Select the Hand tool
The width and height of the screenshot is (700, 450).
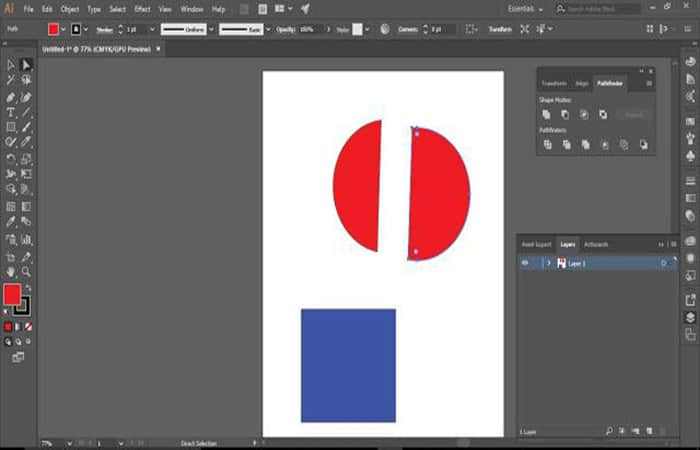tap(11, 272)
